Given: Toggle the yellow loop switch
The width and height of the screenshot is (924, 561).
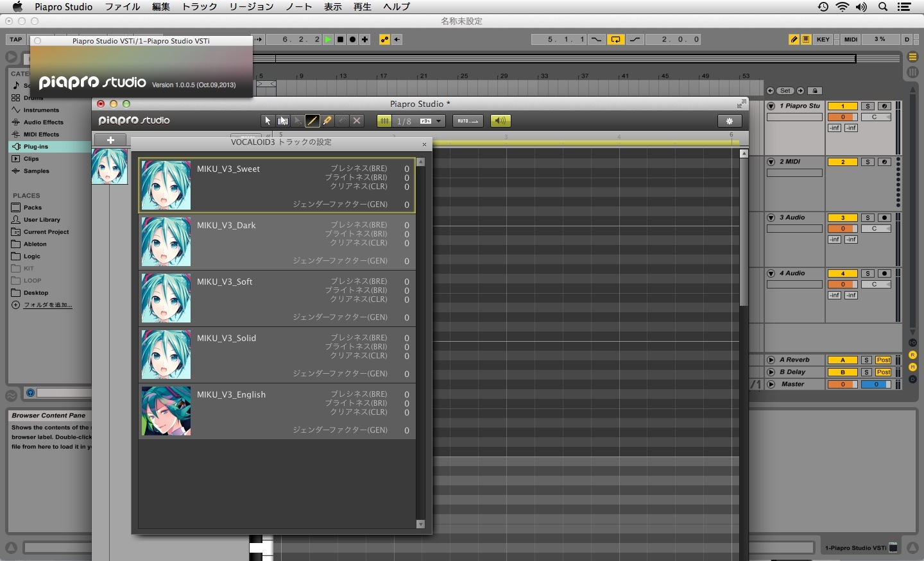Looking at the screenshot, I should 615,39.
